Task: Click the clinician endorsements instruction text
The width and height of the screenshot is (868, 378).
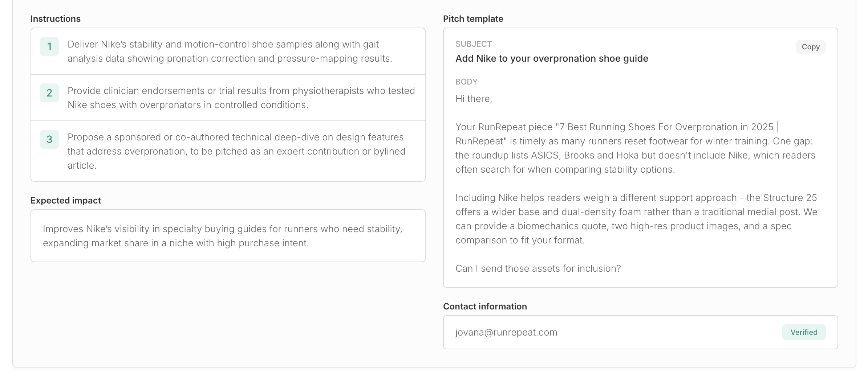Action: [241, 98]
